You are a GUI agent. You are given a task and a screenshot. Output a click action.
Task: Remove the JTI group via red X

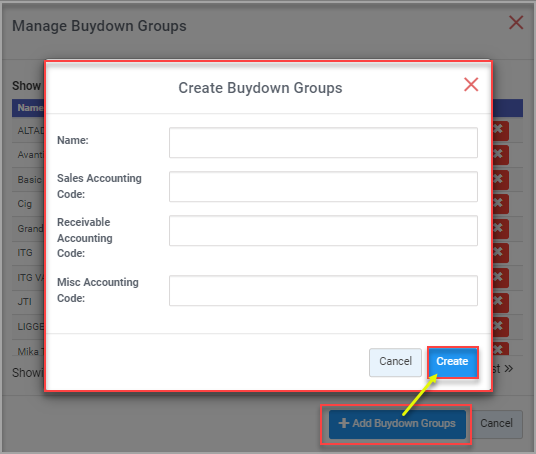(500, 302)
